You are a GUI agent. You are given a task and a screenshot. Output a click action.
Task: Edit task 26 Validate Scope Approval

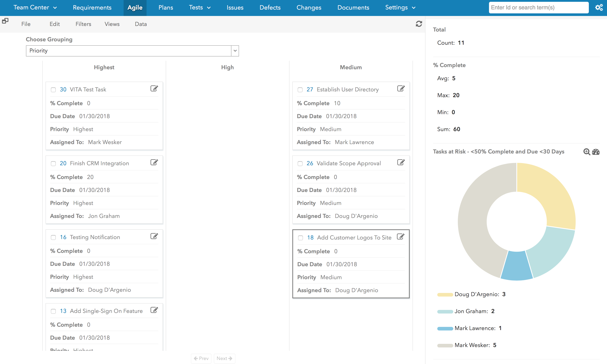401,162
